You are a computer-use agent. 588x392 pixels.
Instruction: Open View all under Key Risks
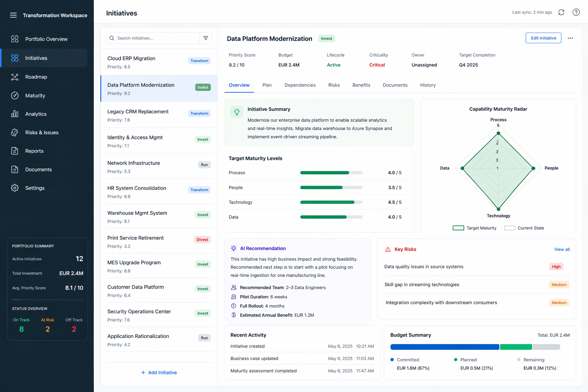[562, 249]
